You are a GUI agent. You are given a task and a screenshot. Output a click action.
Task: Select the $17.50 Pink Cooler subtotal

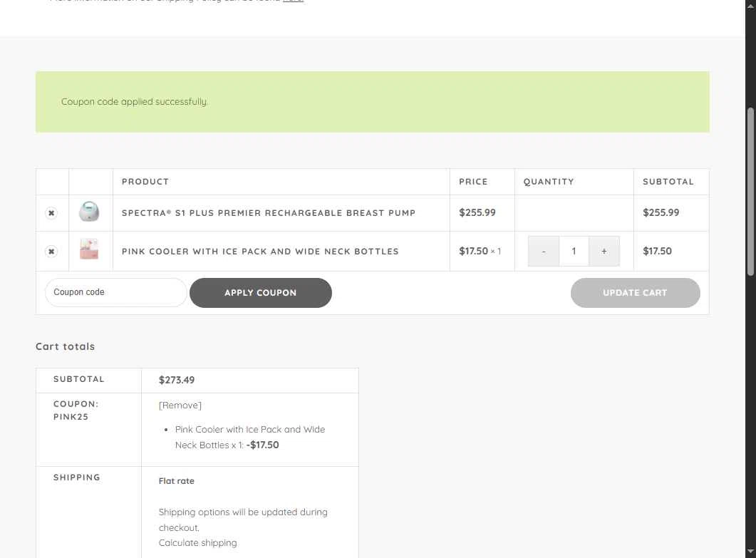pyautogui.click(x=657, y=252)
